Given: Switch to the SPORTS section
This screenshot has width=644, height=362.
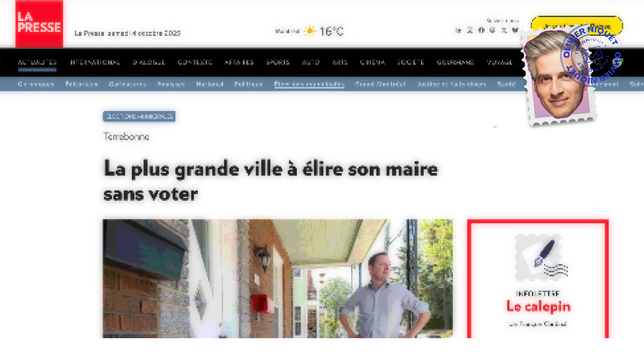Looking at the screenshot, I should [x=278, y=62].
